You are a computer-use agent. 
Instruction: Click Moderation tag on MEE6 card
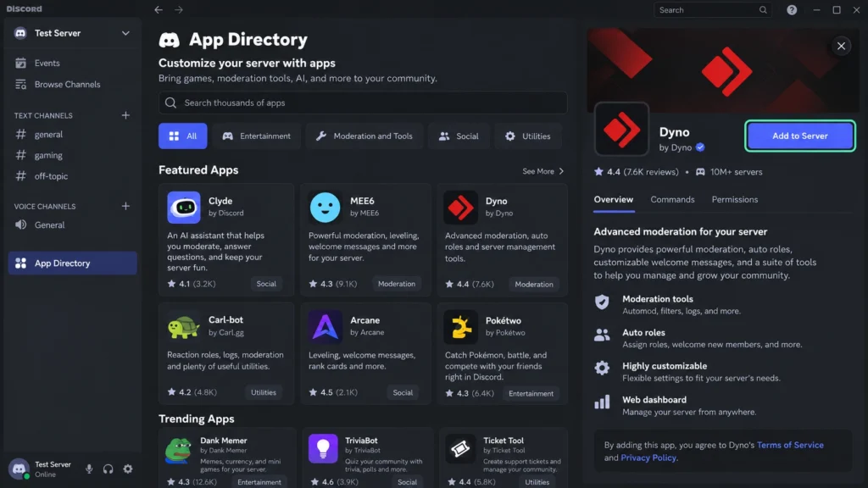coord(397,284)
